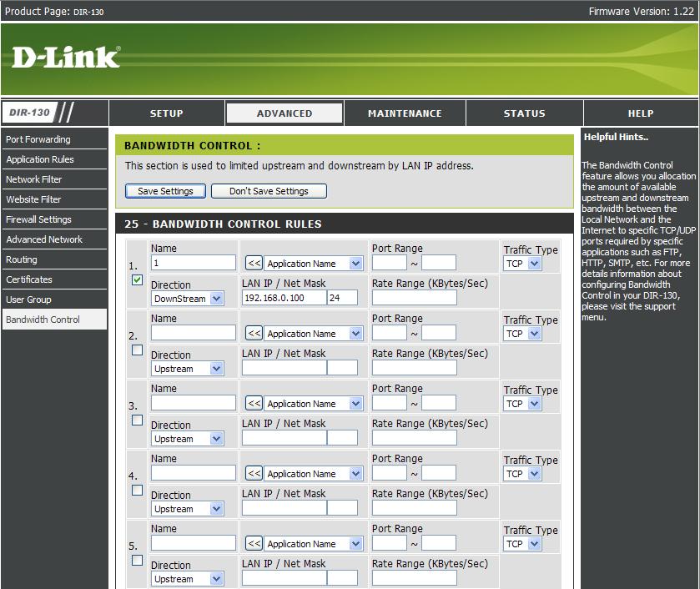The image size is (700, 589).
Task: Enable the rule 3 checkbox
Action: 137,420
